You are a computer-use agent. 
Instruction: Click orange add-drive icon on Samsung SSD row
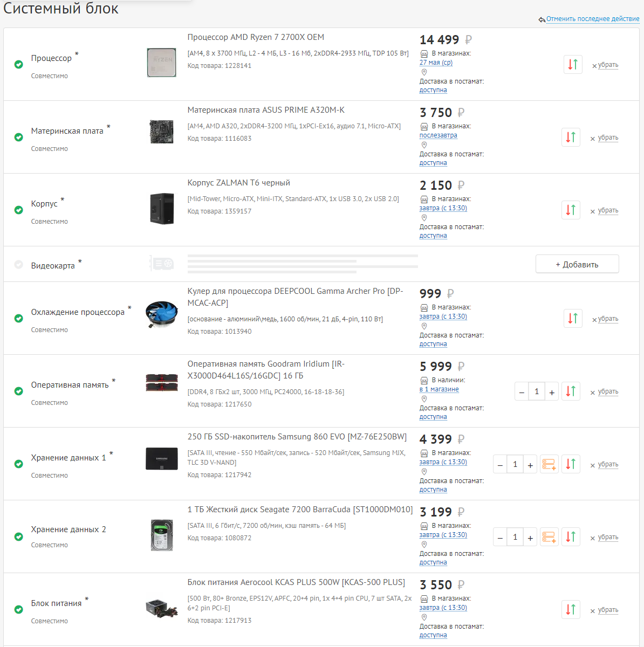pyautogui.click(x=549, y=464)
